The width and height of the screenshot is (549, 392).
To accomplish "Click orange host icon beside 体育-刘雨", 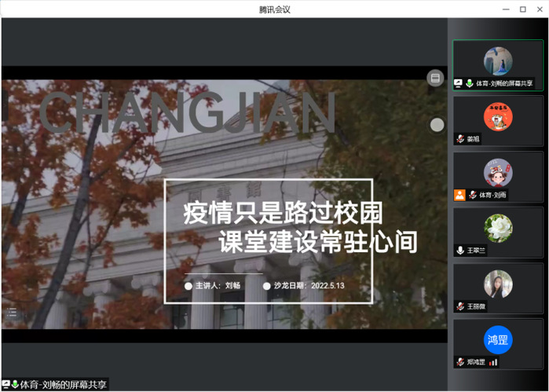I will coord(459,195).
